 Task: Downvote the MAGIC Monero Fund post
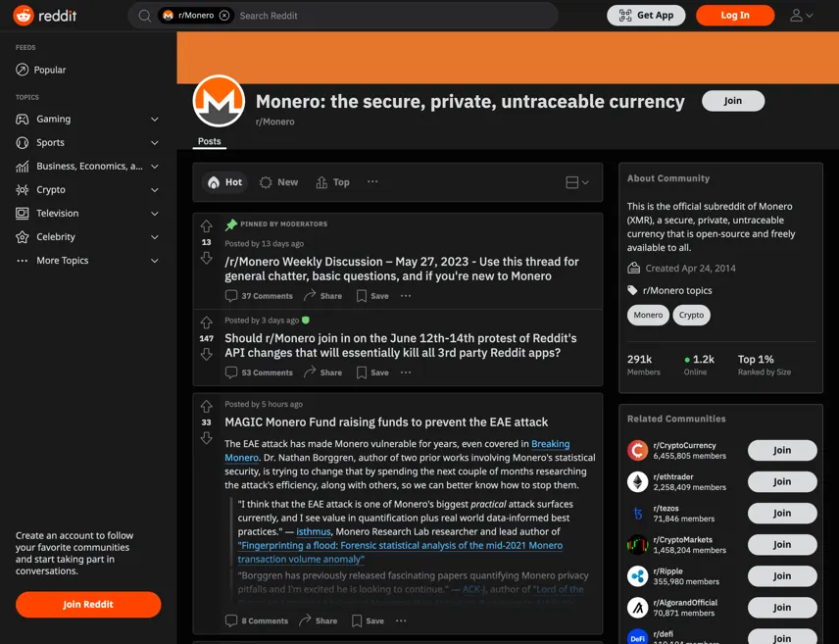tap(206, 438)
